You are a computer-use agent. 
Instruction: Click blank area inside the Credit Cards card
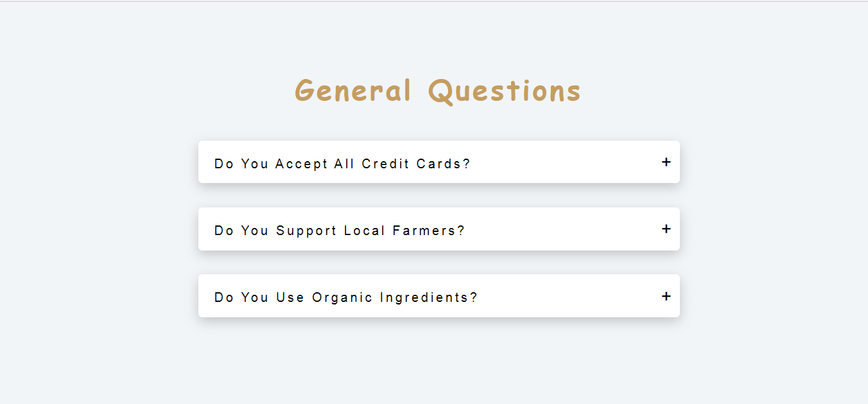[x=565, y=162]
